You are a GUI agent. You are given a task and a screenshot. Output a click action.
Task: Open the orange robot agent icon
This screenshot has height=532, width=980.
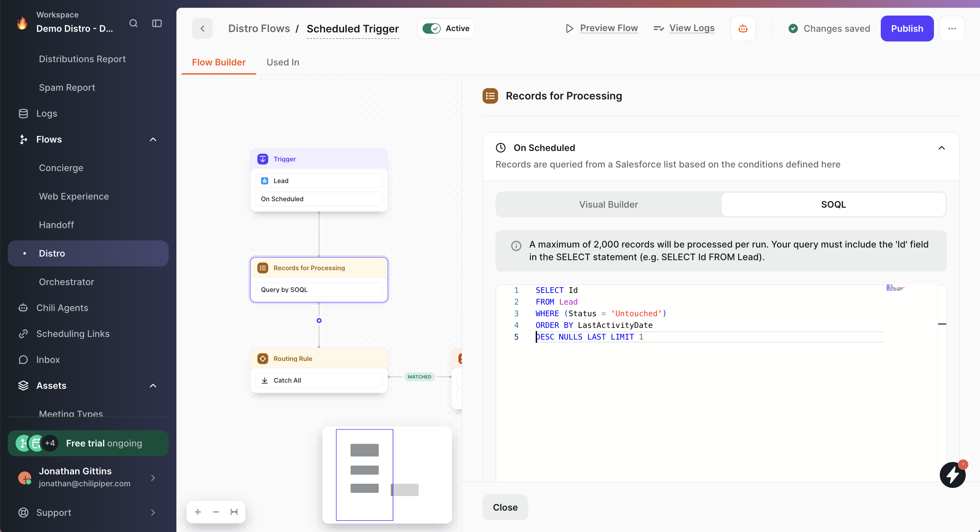coord(743,29)
